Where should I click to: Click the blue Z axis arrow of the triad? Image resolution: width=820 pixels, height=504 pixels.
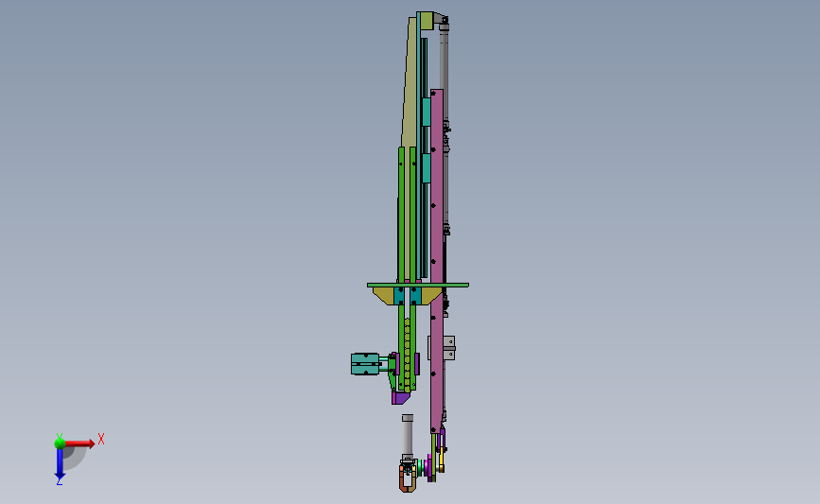point(60,463)
